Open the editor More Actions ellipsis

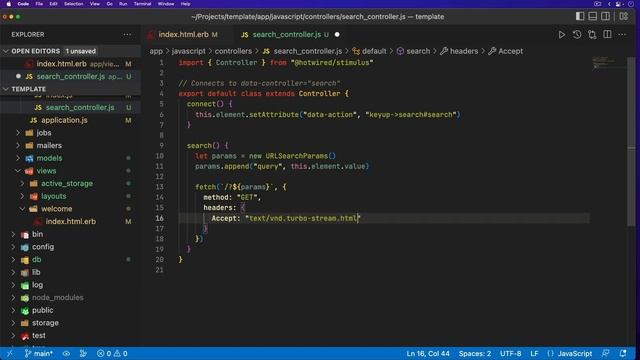click(x=622, y=35)
